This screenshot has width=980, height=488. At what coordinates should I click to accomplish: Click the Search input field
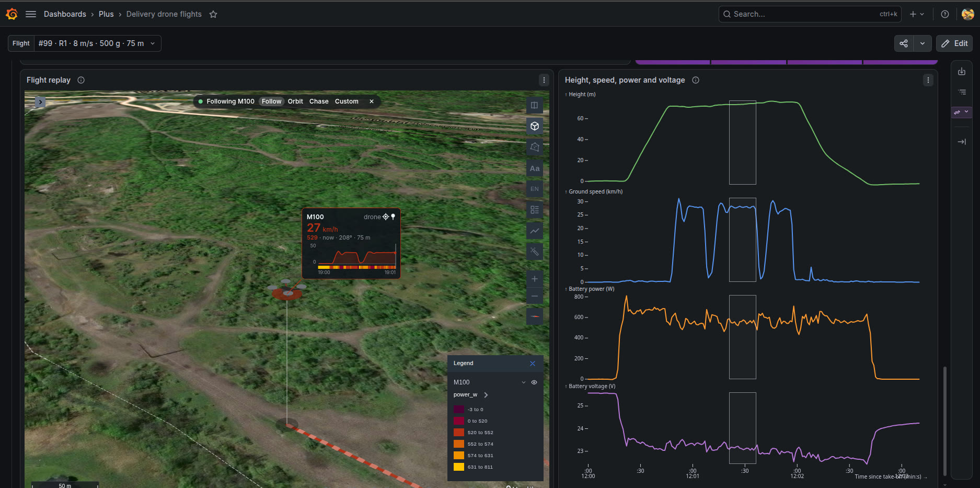(x=810, y=14)
